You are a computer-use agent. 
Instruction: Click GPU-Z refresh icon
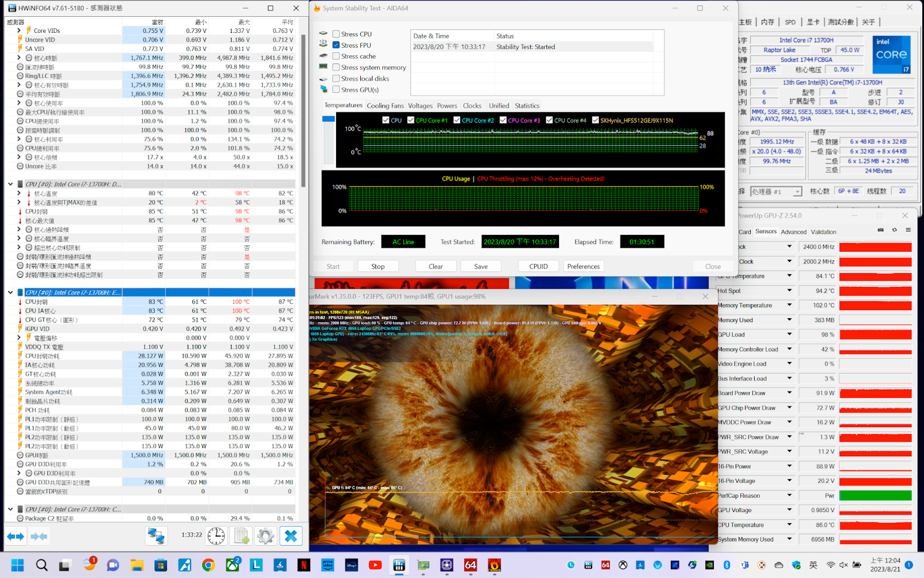point(895,230)
